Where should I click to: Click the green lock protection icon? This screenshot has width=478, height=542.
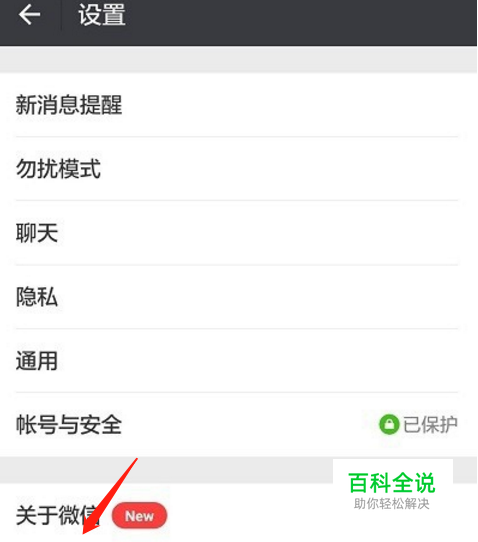(389, 424)
